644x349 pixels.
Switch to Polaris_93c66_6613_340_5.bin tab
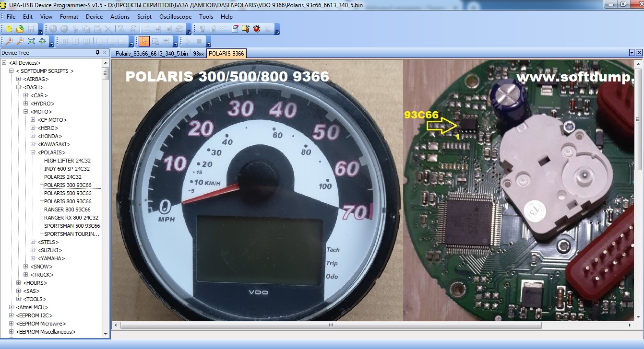click(152, 54)
